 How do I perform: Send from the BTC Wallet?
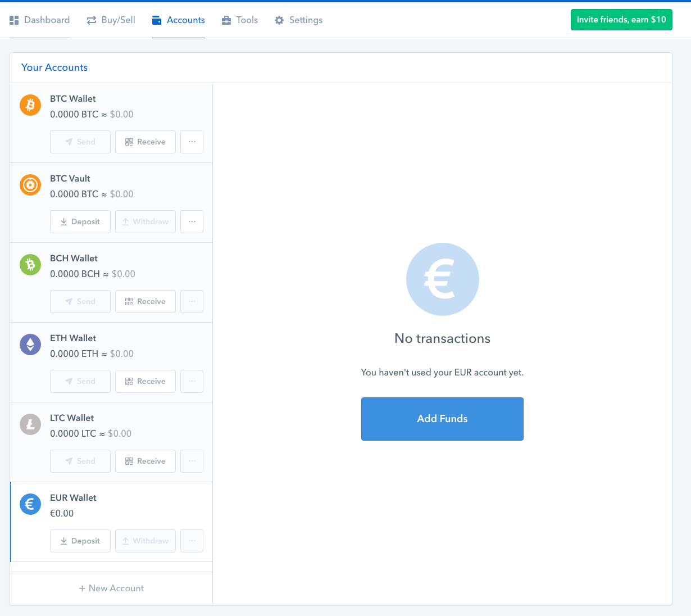click(80, 142)
